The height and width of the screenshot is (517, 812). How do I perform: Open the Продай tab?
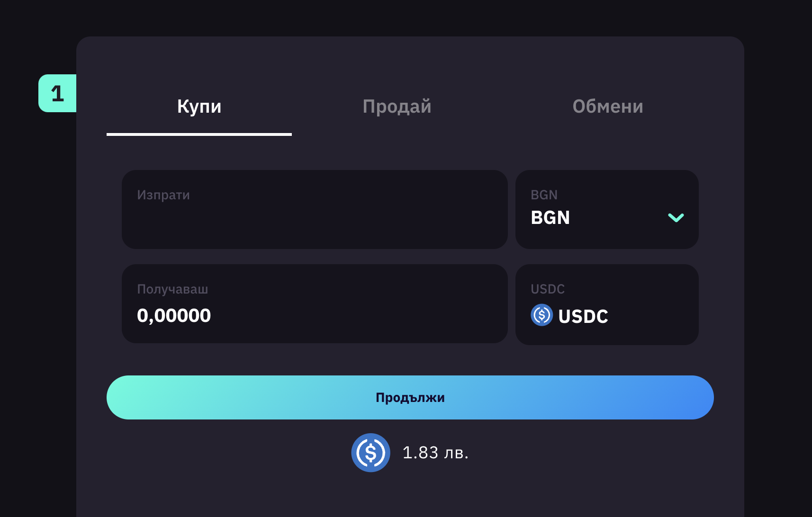tap(397, 107)
